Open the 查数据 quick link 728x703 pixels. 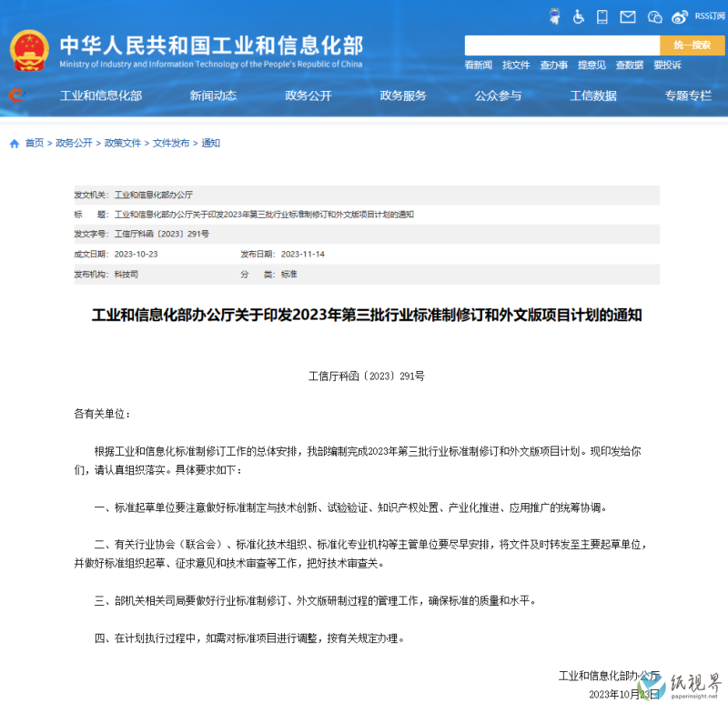(630, 65)
